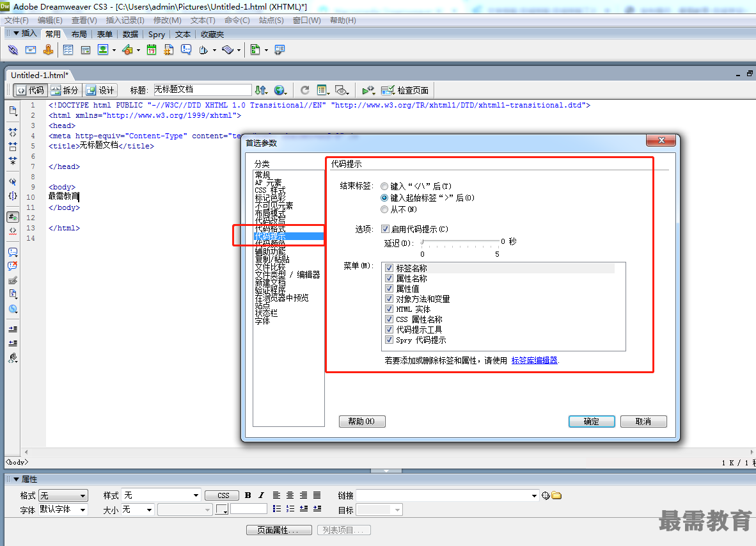Click the 页面属性 button
Screen dimensions: 756x546
tap(279, 530)
